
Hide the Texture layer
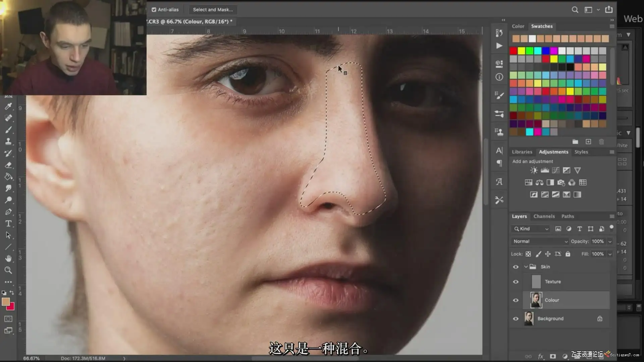click(516, 282)
